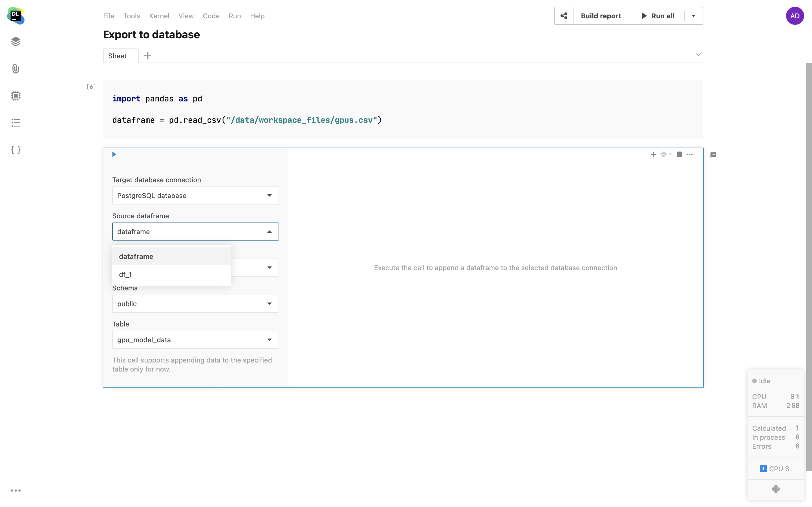This screenshot has width=812, height=507.
Task: Open the table of contents list icon
Action: click(x=16, y=123)
